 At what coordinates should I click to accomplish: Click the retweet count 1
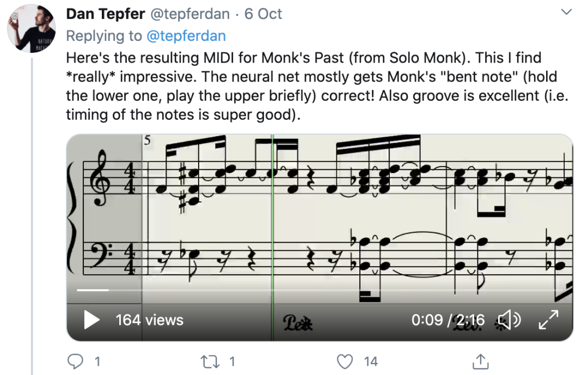point(232,361)
